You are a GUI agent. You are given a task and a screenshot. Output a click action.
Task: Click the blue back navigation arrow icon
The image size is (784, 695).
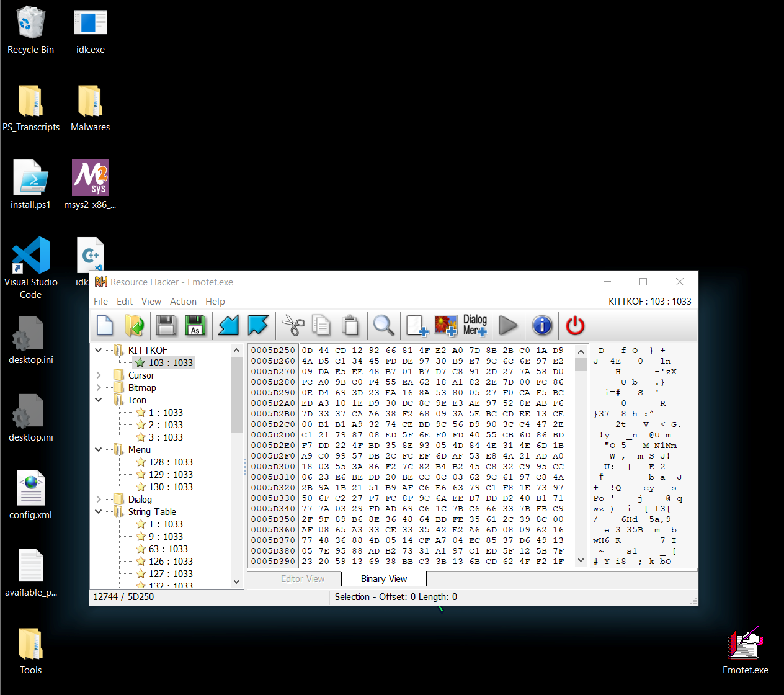coord(229,325)
